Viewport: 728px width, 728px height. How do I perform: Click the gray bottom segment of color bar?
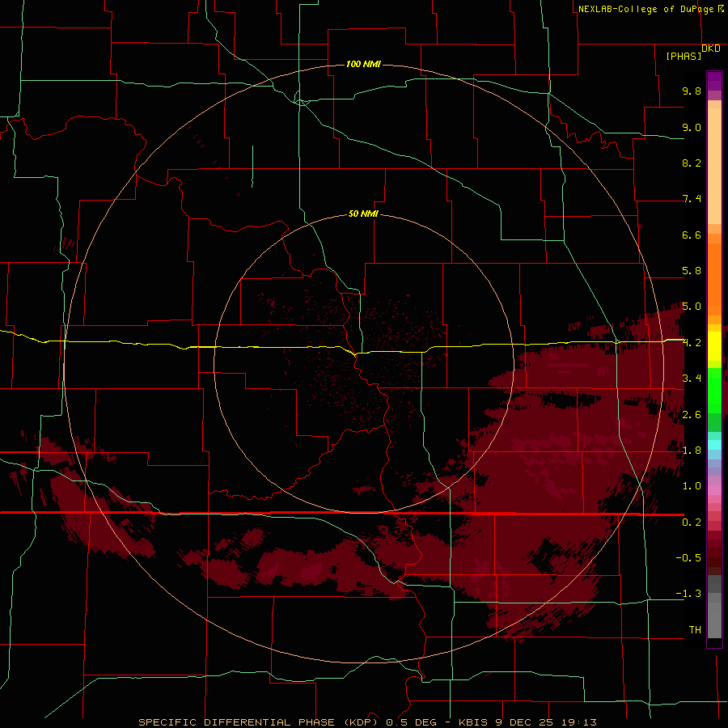pyautogui.click(x=714, y=616)
